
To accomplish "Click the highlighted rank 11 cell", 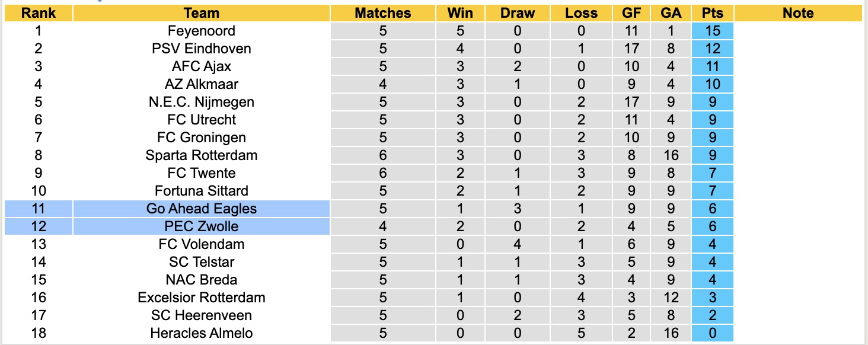I will pos(38,209).
